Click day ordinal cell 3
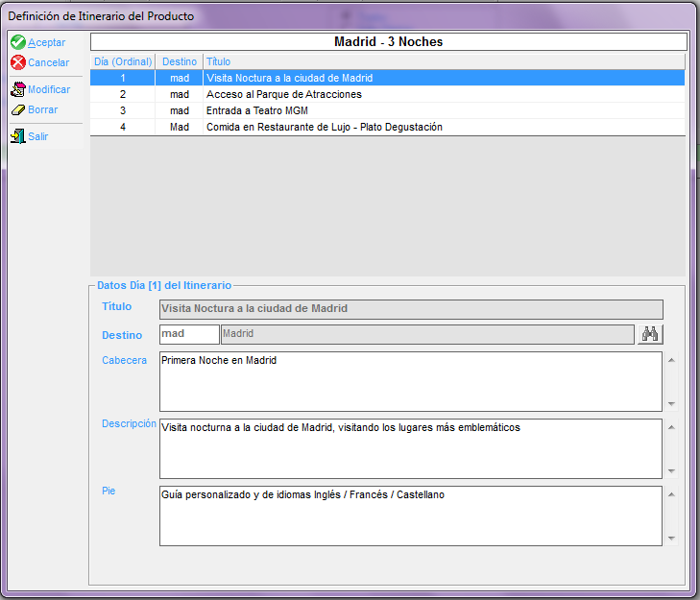 coord(123,110)
